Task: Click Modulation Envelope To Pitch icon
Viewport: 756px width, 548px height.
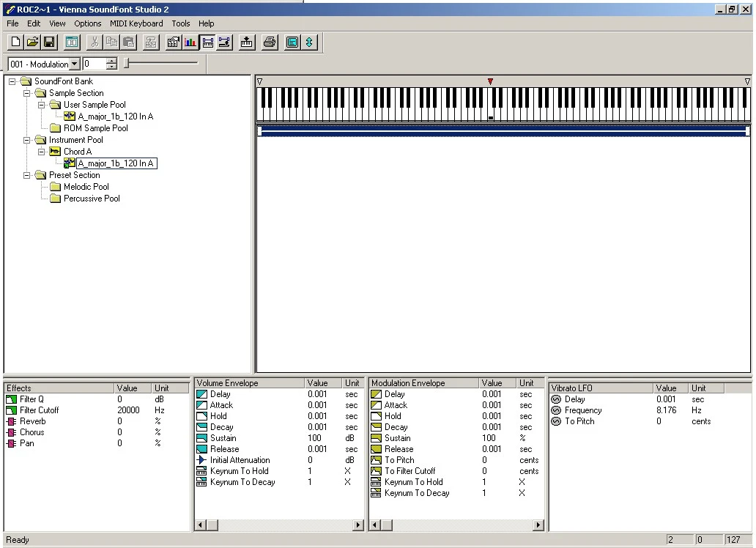Action: [376, 460]
